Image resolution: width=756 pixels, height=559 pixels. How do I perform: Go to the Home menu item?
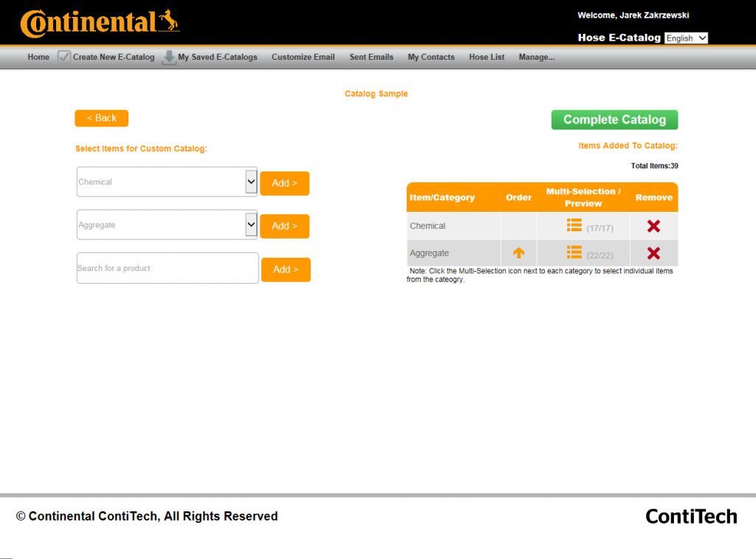tap(38, 57)
